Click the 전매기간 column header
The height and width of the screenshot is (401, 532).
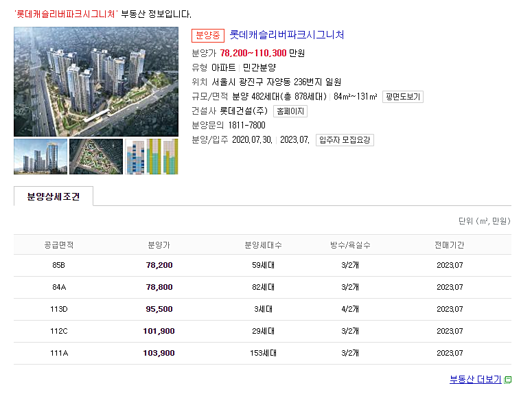(450, 245)
